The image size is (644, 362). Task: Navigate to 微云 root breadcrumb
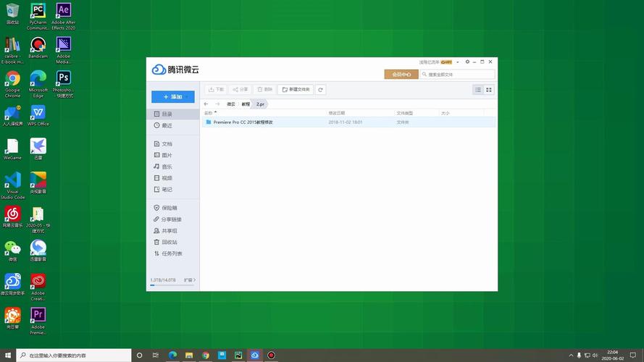231,104
